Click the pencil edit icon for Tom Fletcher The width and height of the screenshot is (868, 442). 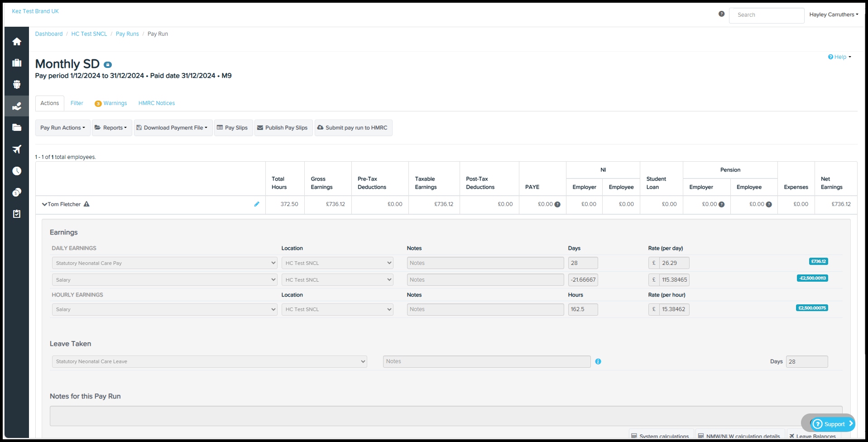point(257,204)
